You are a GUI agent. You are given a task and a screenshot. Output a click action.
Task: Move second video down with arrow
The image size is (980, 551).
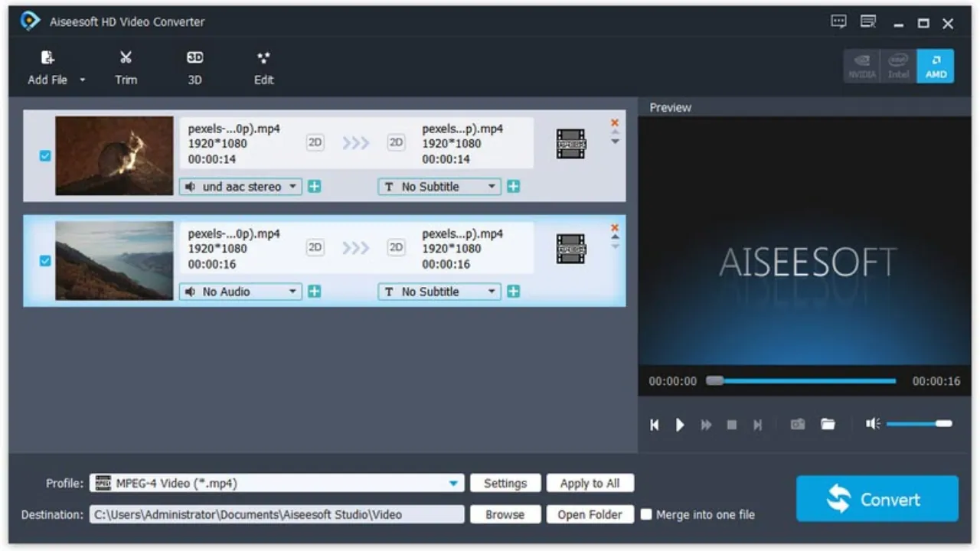pos(615,246)
